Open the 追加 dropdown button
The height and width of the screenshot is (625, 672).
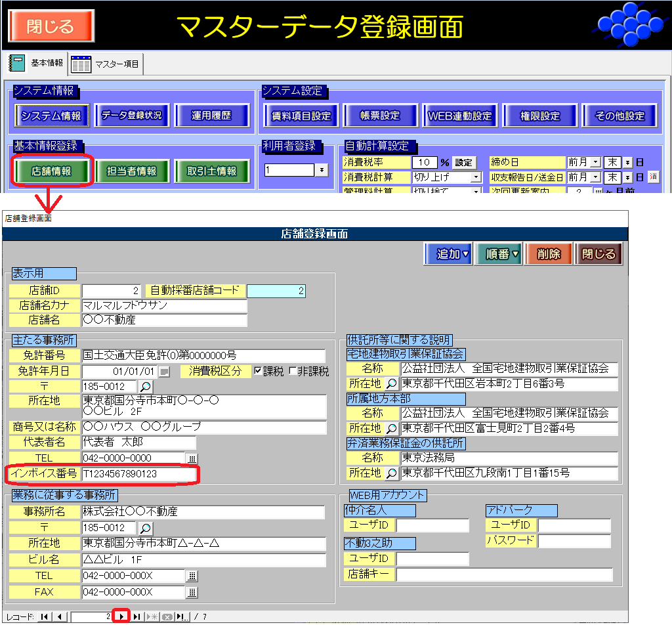point(449,254)
